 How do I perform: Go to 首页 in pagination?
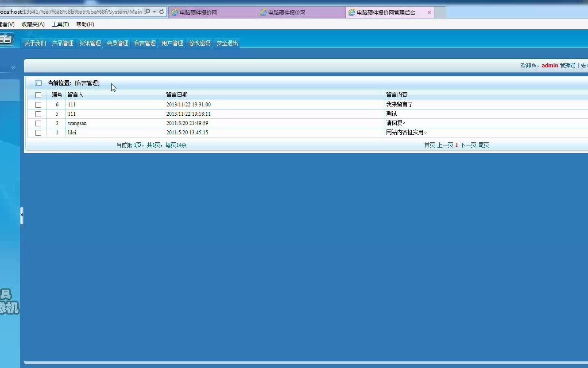[429, 145]
